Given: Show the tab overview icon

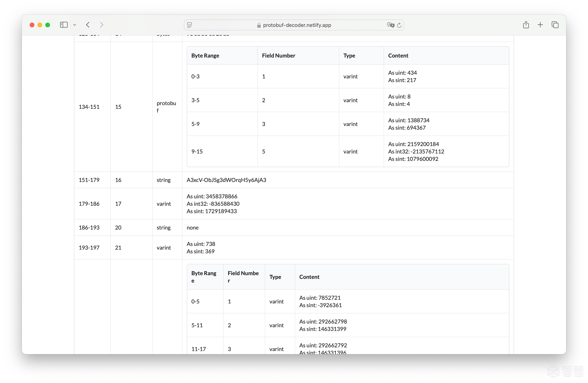Looking at the screenshot, I should 555,25.
